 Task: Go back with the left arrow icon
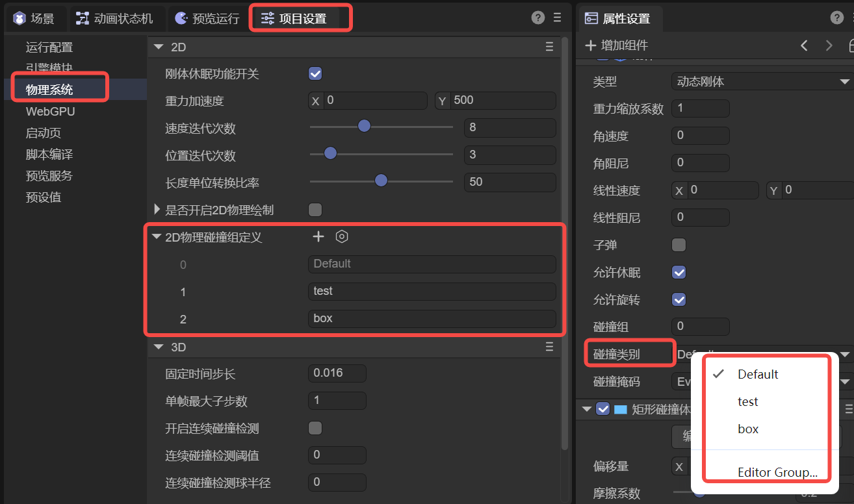pos(804,45)
